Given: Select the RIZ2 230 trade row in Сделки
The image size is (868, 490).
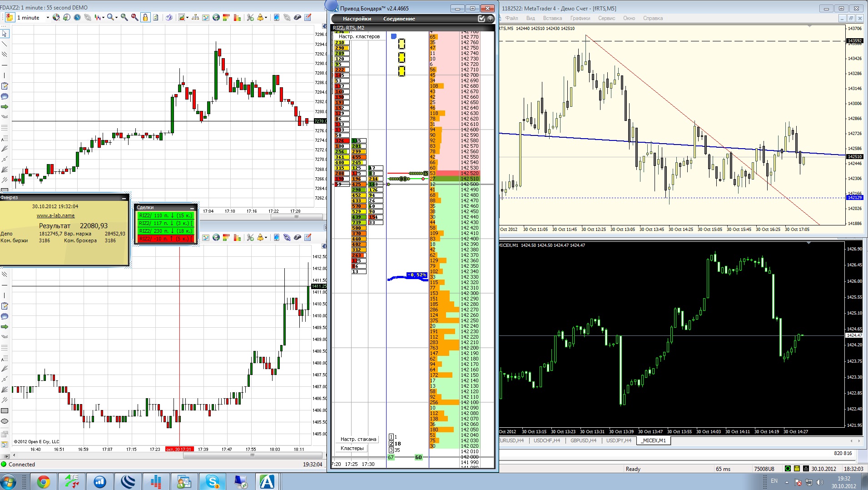Looking at the screenshot, I should 166,231.
